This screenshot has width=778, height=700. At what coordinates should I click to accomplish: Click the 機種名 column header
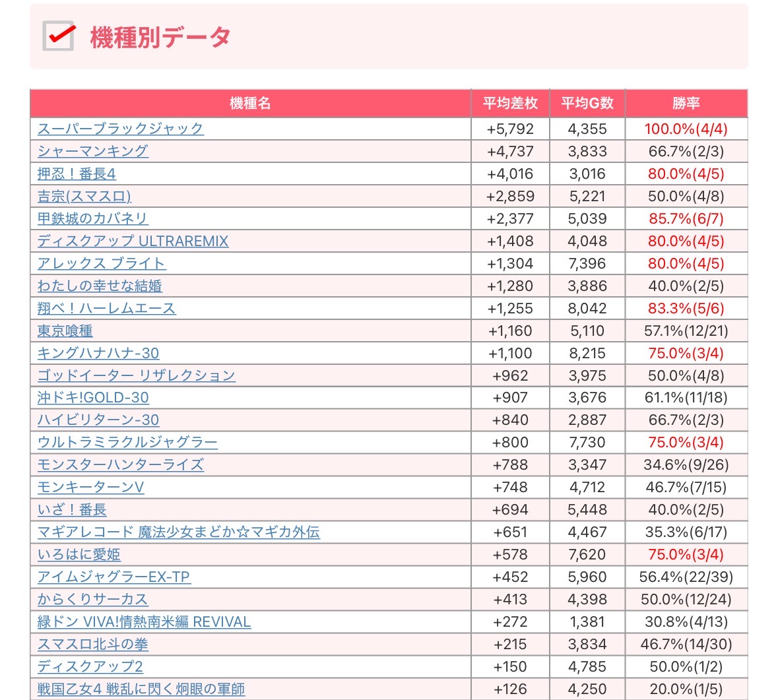[250, 103]
